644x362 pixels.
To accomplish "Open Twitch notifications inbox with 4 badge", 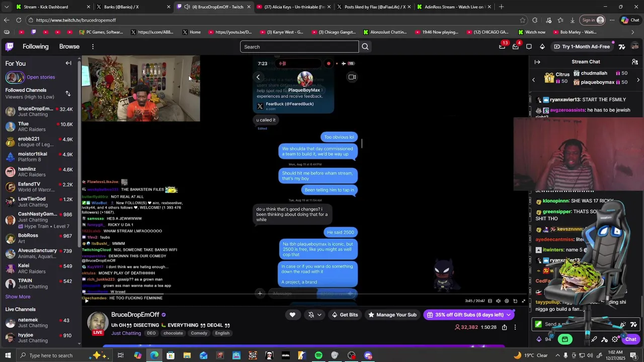I will pos(515,46).
